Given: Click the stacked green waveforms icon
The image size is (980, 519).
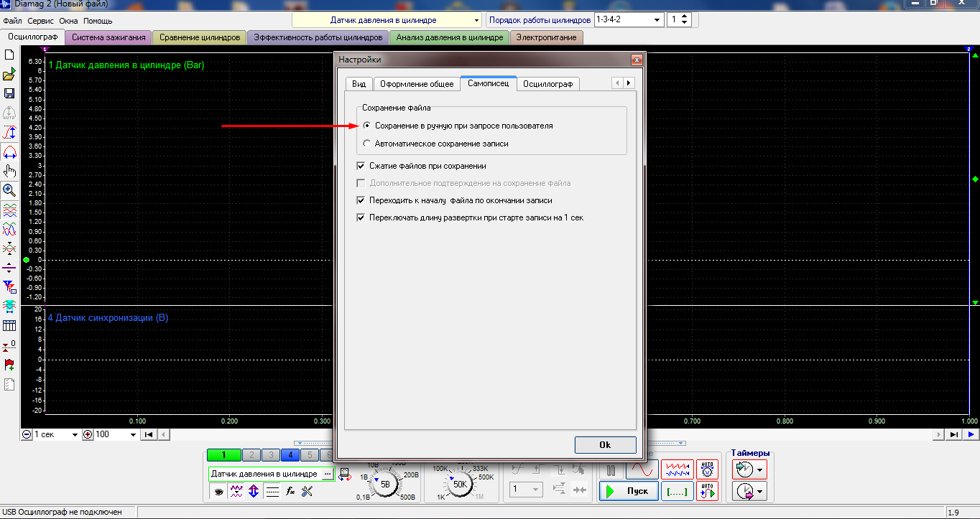Looking at the screenshot, I should coord(9,210).
